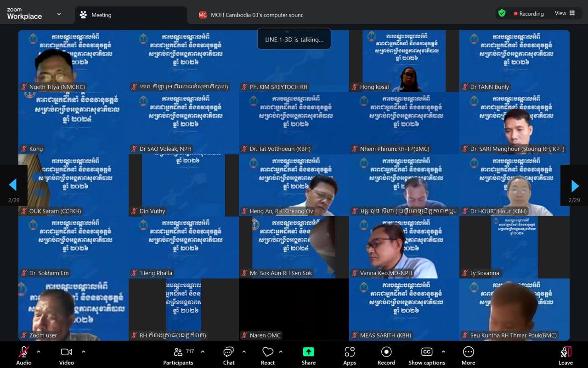588x368 pixels.
Task: Open the More options menu
Action: tap(468, 356)
